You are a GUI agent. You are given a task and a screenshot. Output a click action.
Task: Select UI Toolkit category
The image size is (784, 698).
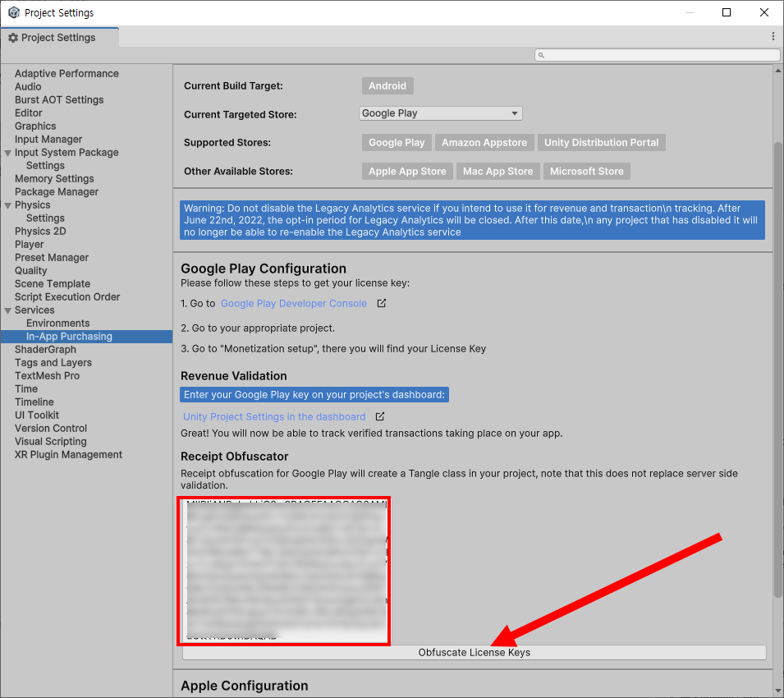(x=36, y=415)
